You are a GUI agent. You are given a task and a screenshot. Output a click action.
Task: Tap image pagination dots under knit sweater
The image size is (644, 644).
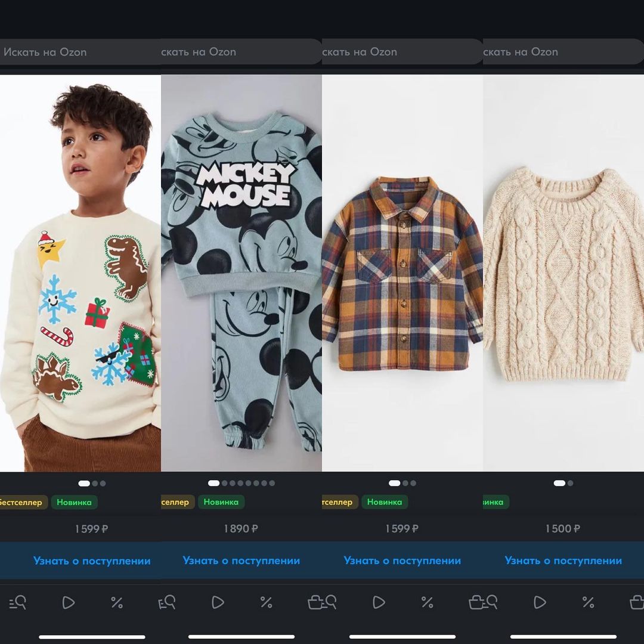563,484
